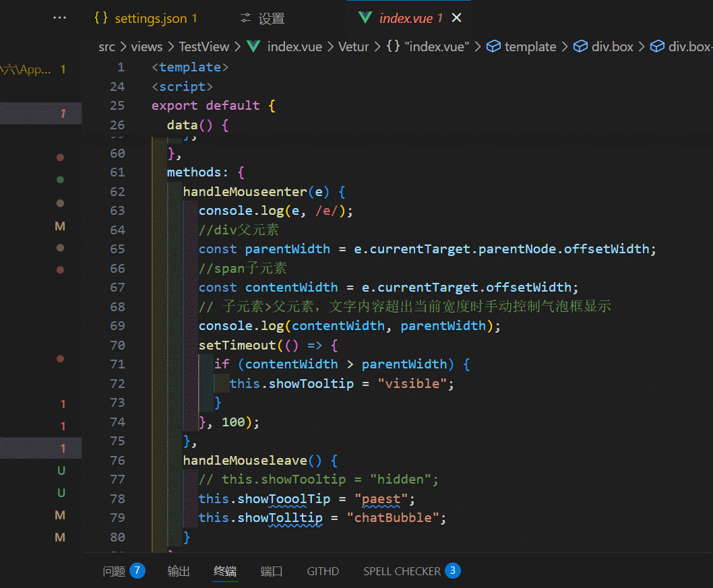Click parentWidth variable declaration on line 65
713x588 pixels.
(287, 249)
